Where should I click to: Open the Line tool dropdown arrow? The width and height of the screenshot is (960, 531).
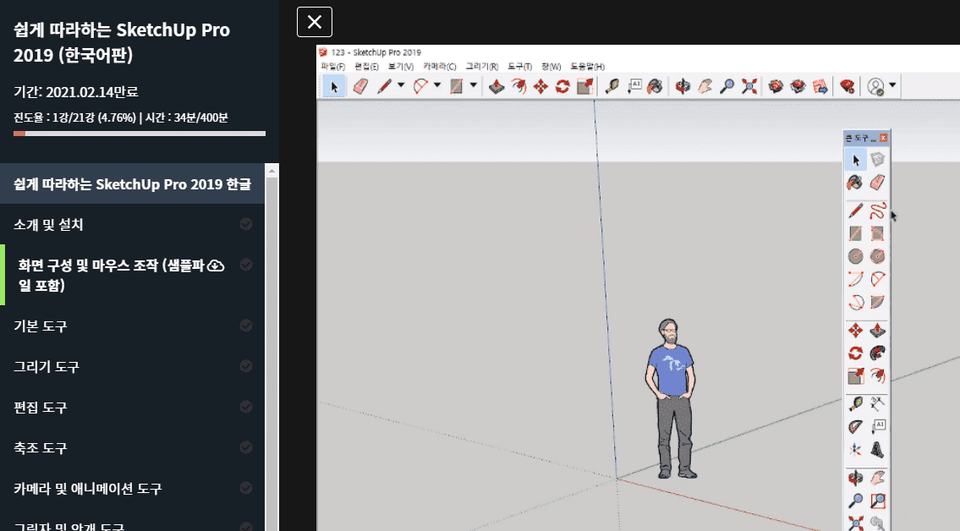401,85
